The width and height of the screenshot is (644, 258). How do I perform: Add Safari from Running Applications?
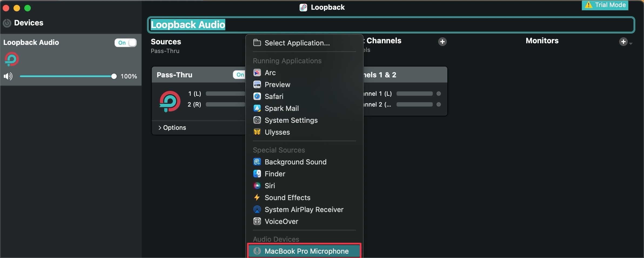coord(274,96)
